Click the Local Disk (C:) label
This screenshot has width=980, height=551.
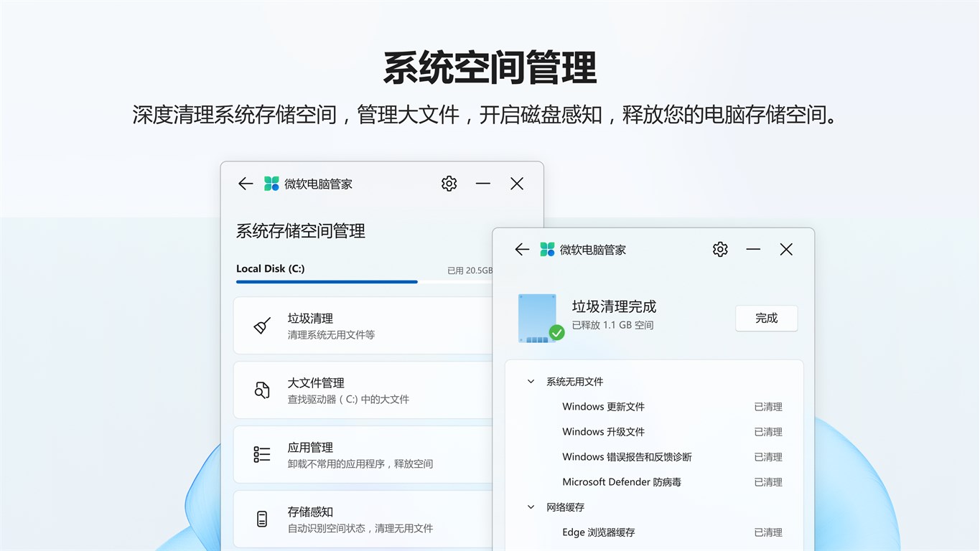pos(271,268)
